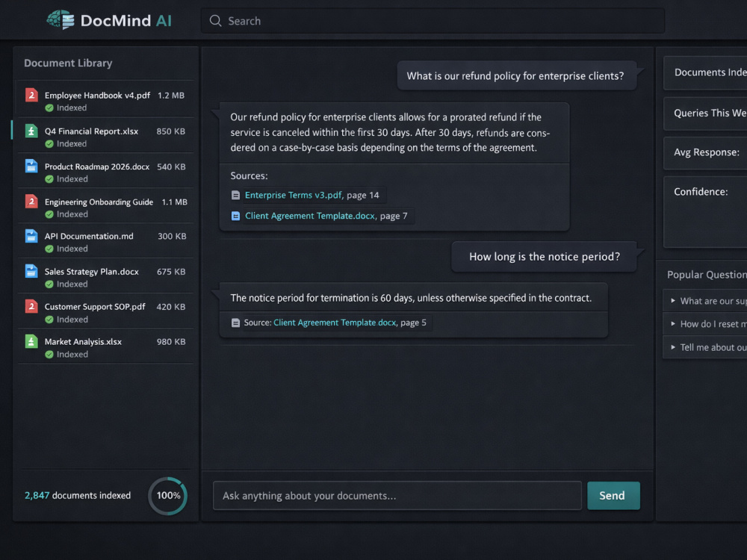Click the Indexed checkmark under Product Roadmap 2026

point(49,179)
